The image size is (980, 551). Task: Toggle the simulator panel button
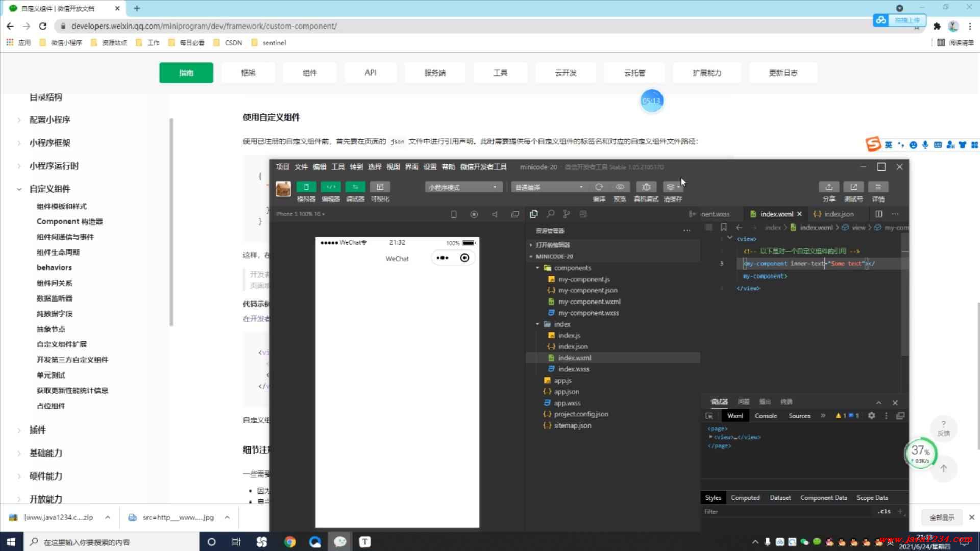coord(306,187)
